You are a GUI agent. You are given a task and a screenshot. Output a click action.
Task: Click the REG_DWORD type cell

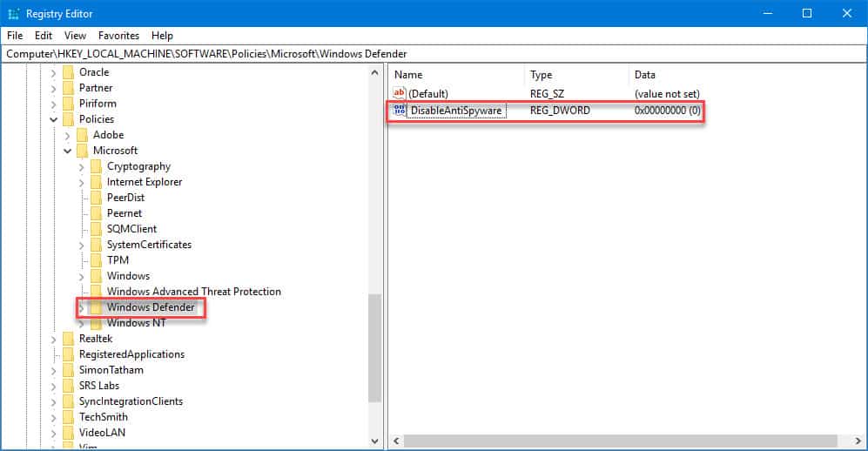tap(560, 111)
